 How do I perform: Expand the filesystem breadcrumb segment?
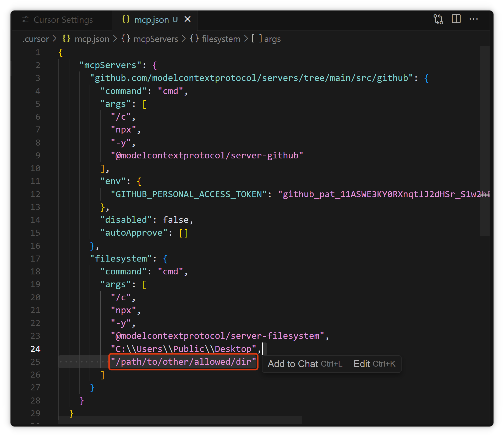[x=221, y=39]
